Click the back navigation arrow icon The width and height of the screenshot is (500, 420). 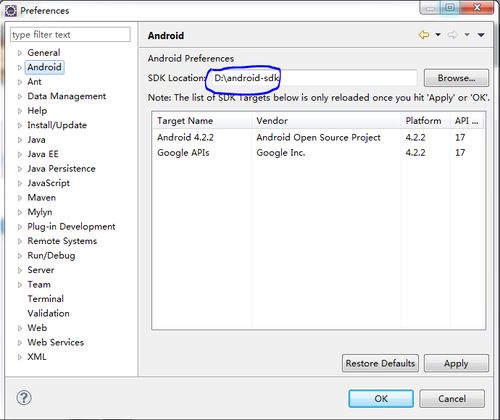pos(424,35)
